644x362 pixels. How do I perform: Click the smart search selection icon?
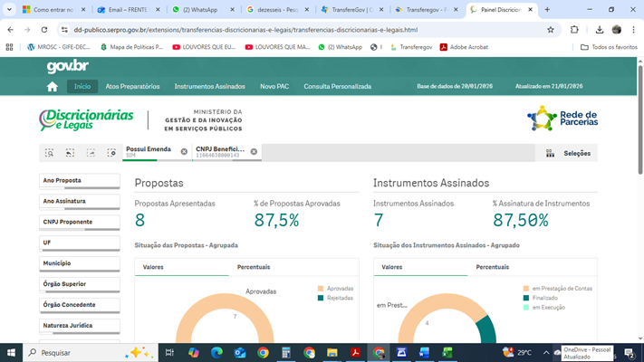click(50, 153)
